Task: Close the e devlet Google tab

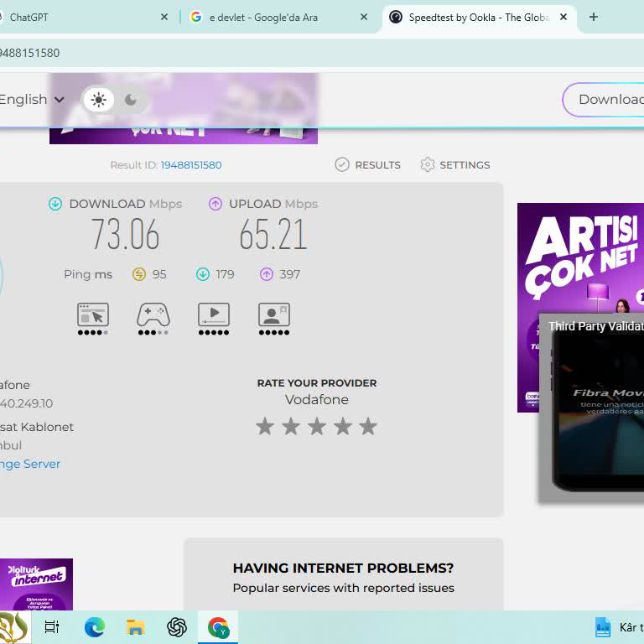Action: coord(364,18)
